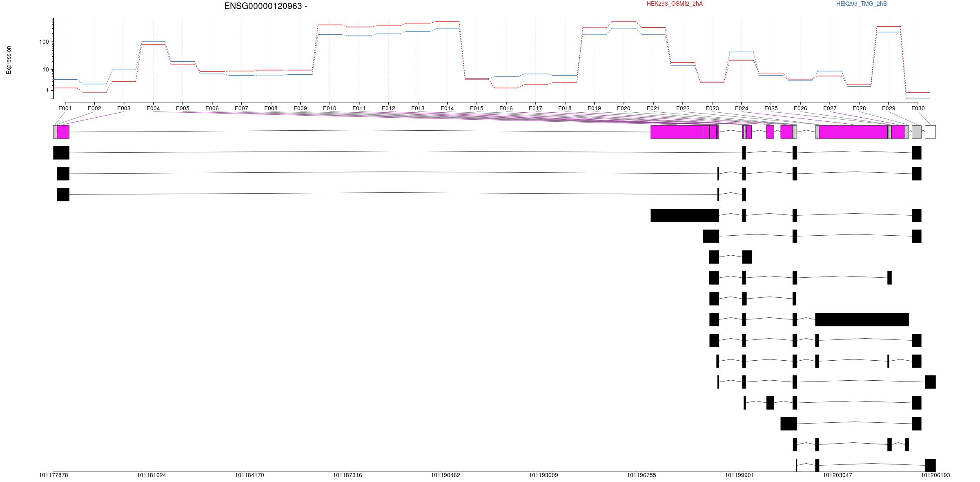
Task: Click exon label E026
Action: (800, 108)
